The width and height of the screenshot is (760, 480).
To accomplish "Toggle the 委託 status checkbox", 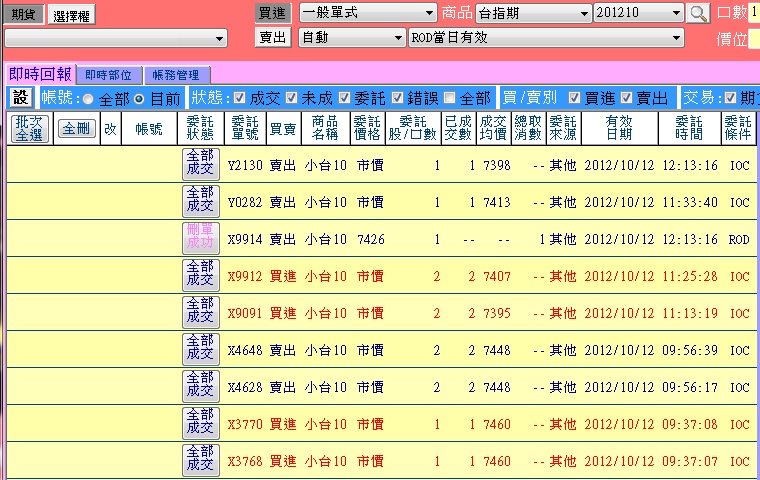I will click(344, 98).
